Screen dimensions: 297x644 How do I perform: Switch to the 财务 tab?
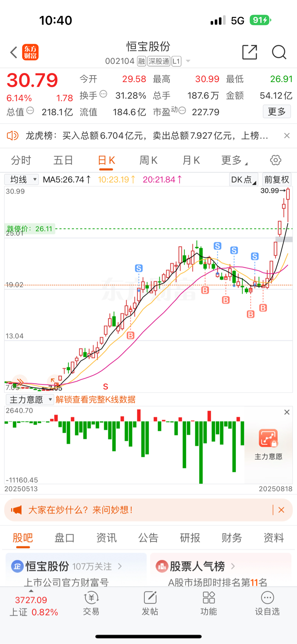pyautogui.click(x=232, y=538)
